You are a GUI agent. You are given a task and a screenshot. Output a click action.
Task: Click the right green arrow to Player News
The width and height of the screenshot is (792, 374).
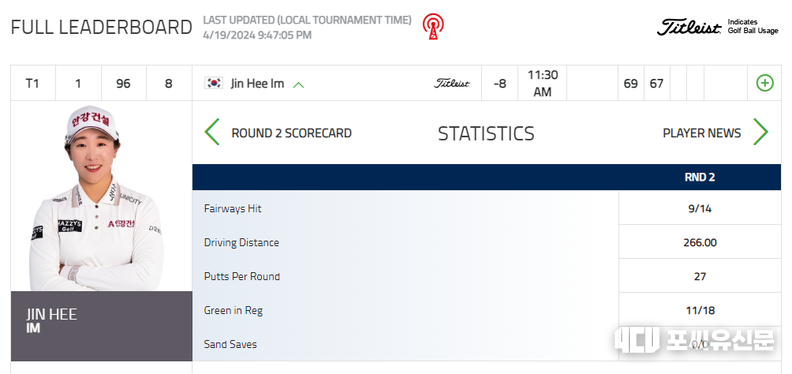click(760, 132)
